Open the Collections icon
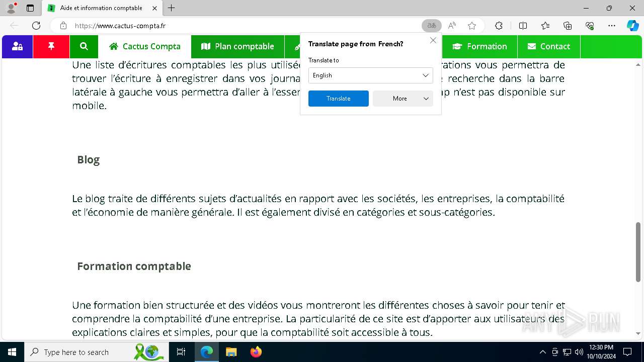 click(568, 26)
